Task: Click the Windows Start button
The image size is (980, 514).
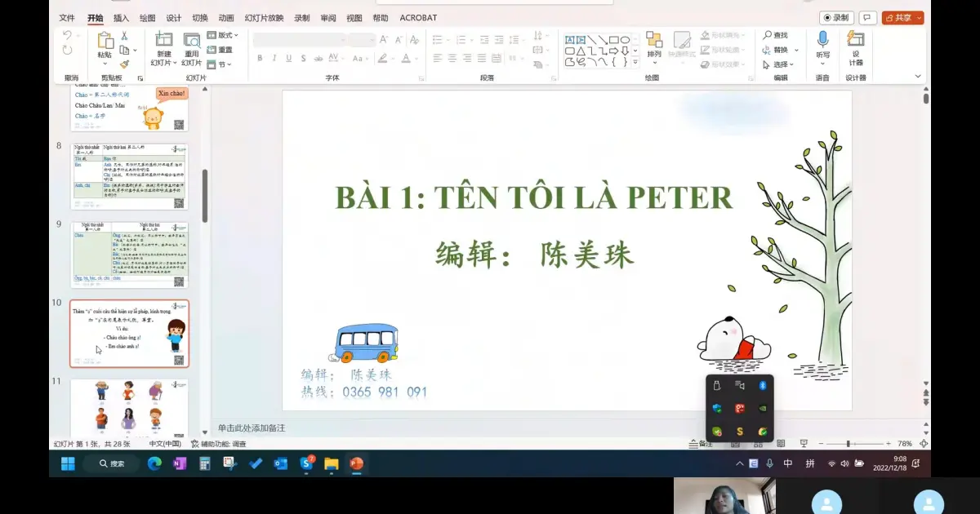Action: click(68, 463)
